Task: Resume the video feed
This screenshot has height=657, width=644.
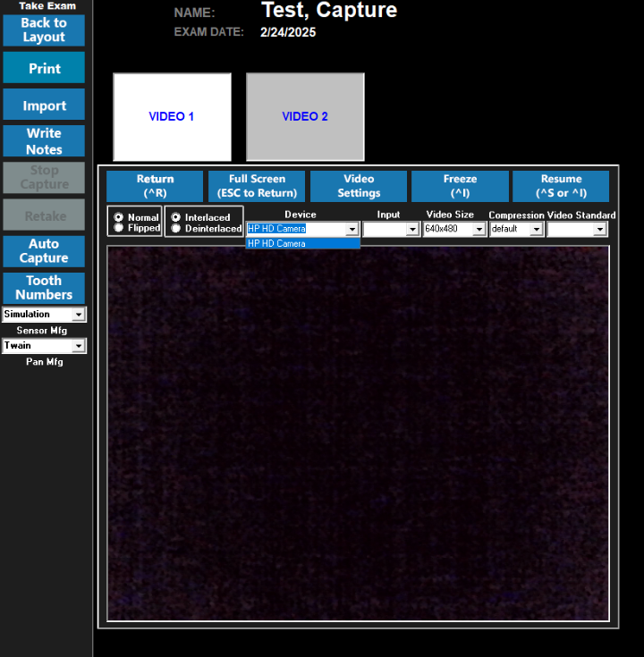Action: 561,186
